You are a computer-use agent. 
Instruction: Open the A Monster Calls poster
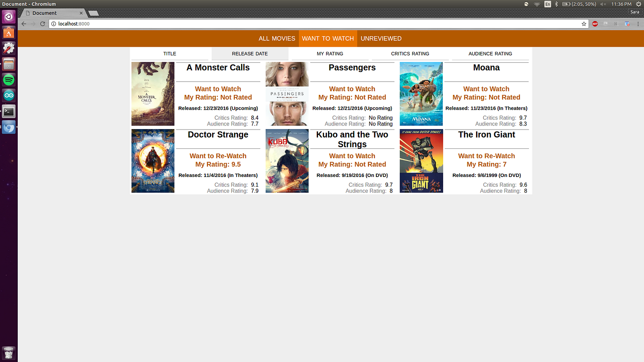click(x=153, y=94)
